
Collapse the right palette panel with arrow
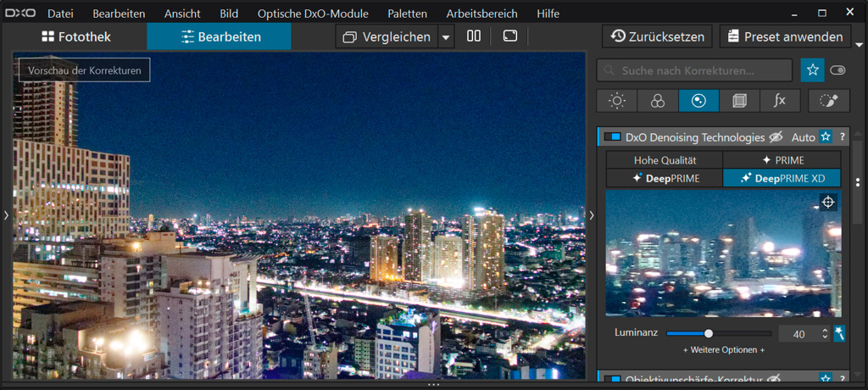coord(592,215)
